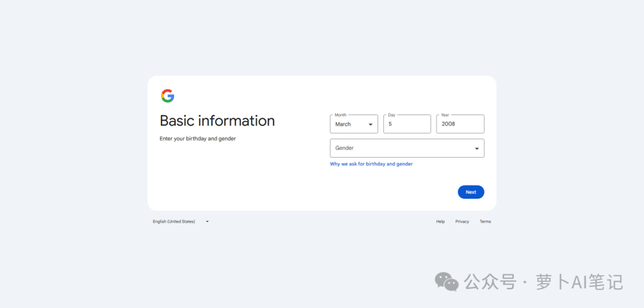The width and height of the screenshot is (644, 308).
Task: Expand the Gender dropdown
Action: (x=407, y=148)
